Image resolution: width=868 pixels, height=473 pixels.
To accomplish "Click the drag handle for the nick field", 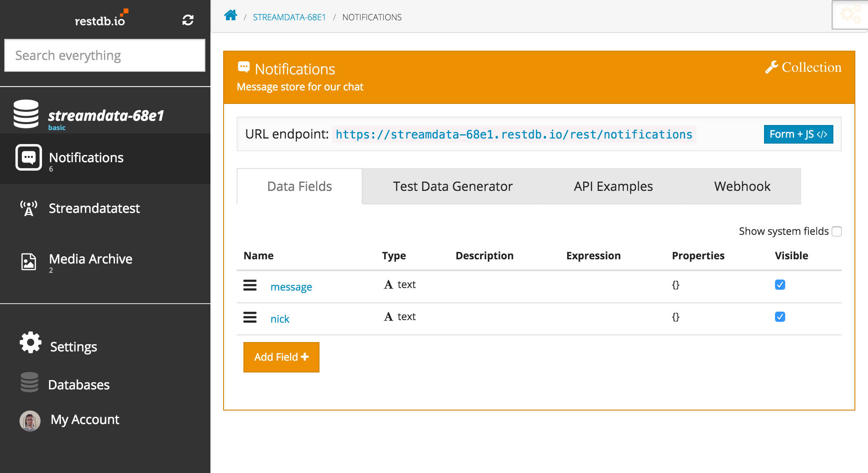I will pyautogui.click(x=250, y=317).
